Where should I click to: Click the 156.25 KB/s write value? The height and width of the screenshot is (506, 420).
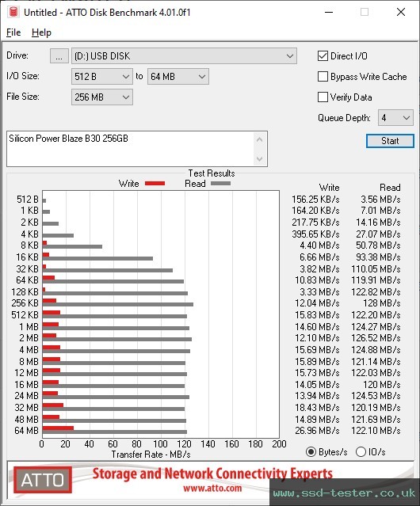point(315,200)
